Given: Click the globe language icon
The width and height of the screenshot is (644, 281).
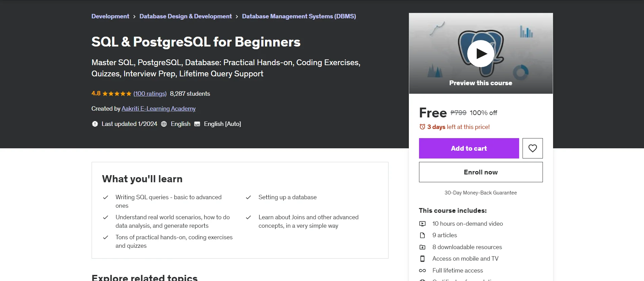Looking at the screenshot, I should pyautogui.click(x=164, y=124).
